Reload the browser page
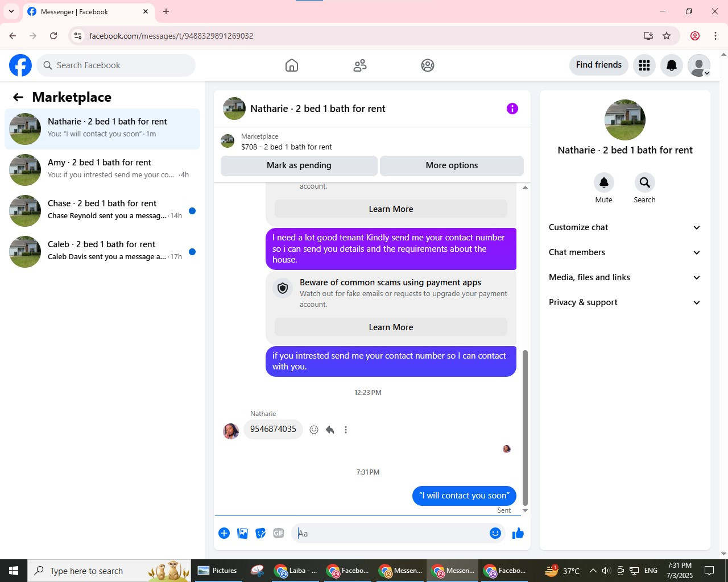 [53, 36]
